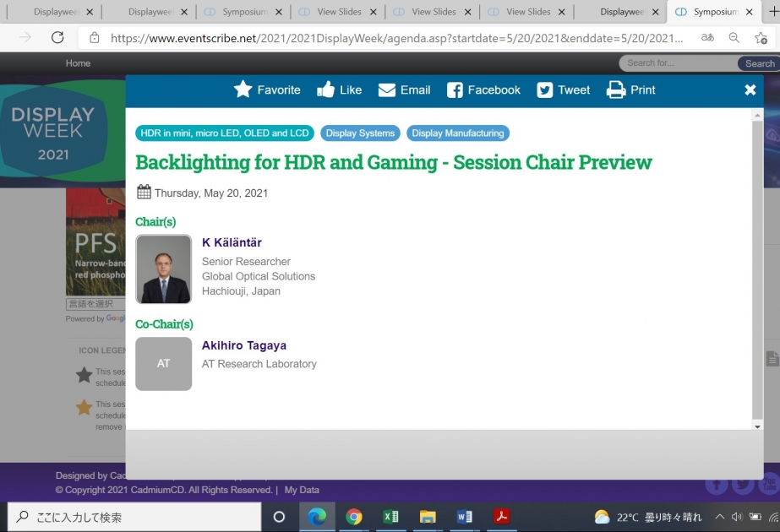Add page to favorites star icon
The image size is (780, 532).
click(761, 38)
